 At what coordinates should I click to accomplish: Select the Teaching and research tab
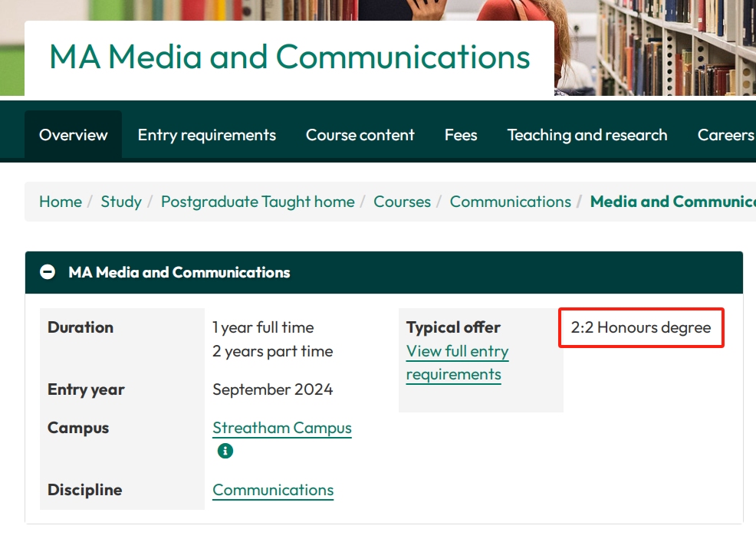pos(587,135)
